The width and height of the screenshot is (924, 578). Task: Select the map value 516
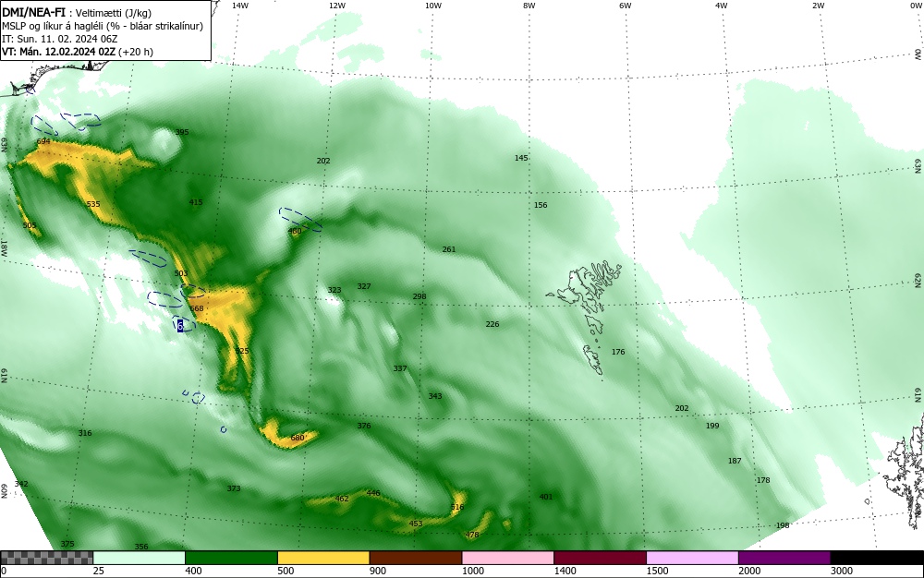tap(457, 507)
